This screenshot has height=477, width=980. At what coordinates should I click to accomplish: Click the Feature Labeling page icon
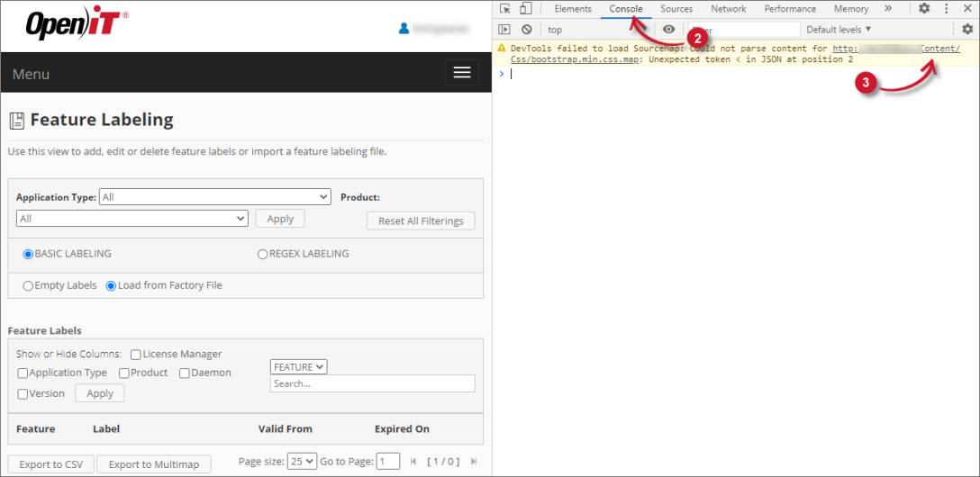[17, 121]
